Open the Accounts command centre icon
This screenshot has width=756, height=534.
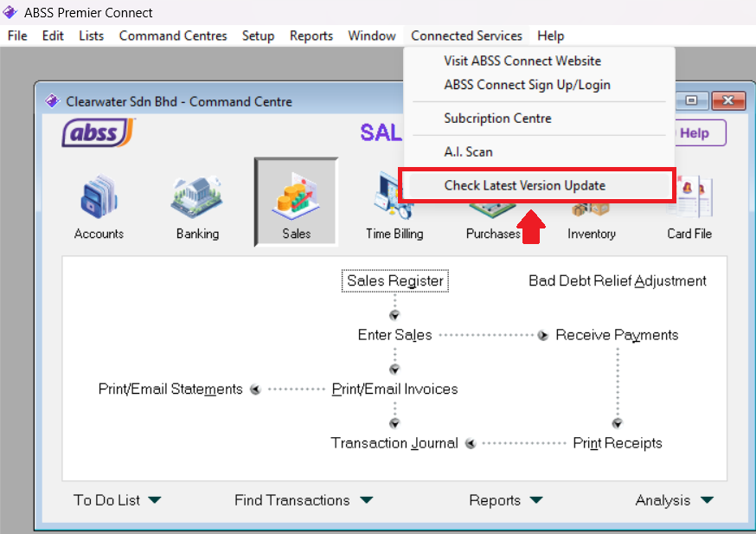tap(99, 204)
